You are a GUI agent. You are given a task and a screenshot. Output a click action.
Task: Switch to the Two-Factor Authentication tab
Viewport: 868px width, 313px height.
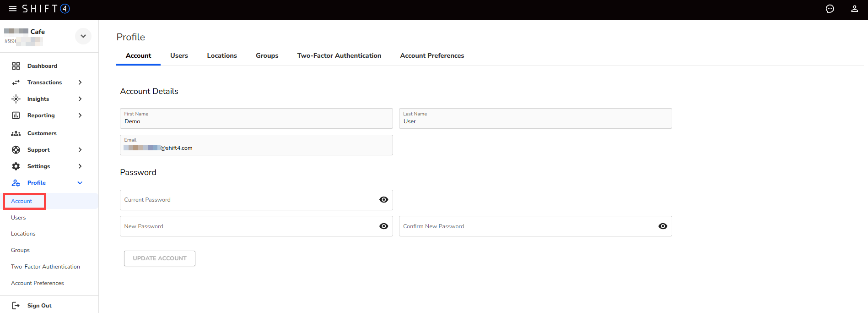339,55
